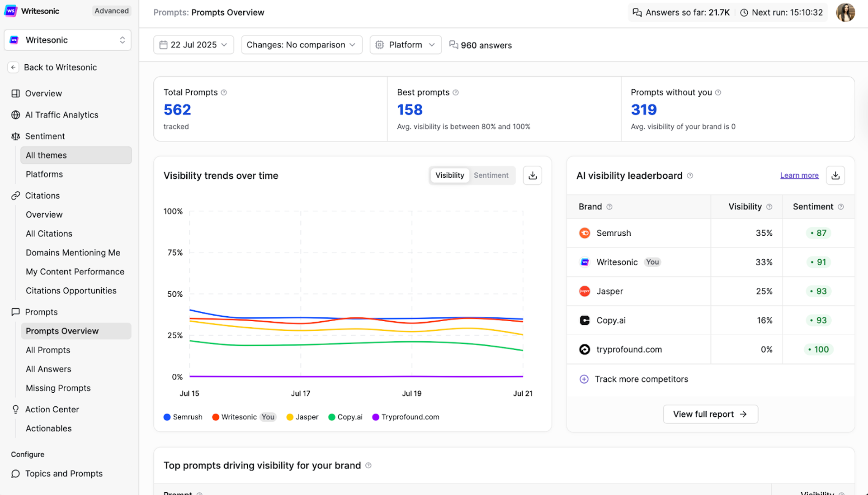Click the AI Traffic Analytics globe icon

16,115
